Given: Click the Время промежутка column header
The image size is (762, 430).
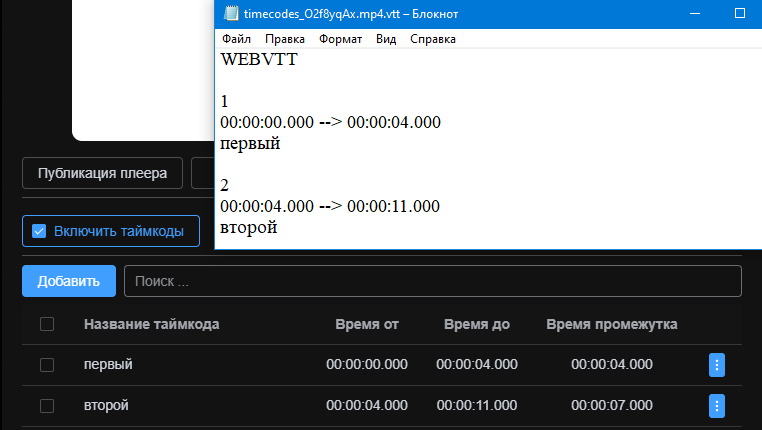Looking at the screenshot, I should point(612,324).
